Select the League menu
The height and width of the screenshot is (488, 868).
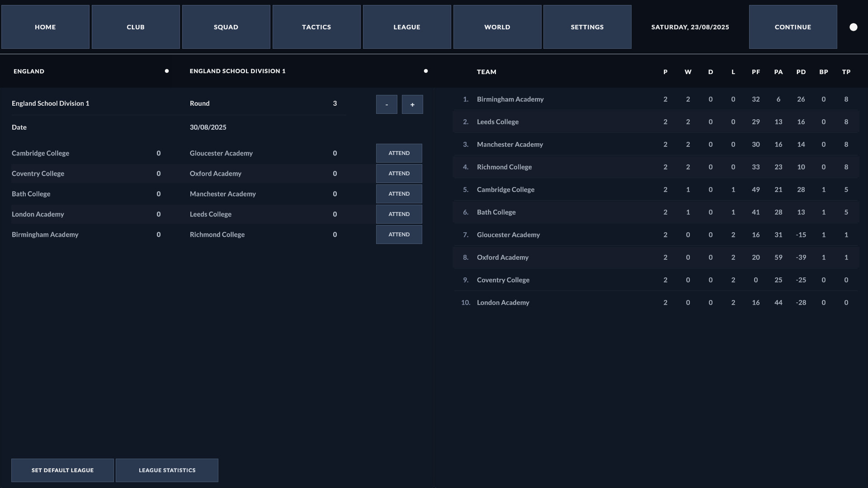point(407,27)
